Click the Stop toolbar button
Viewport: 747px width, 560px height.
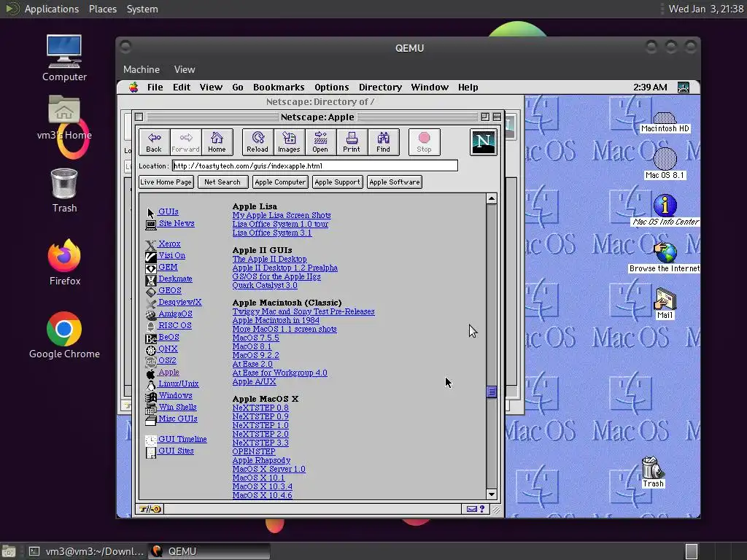click(x=424, y=142)
